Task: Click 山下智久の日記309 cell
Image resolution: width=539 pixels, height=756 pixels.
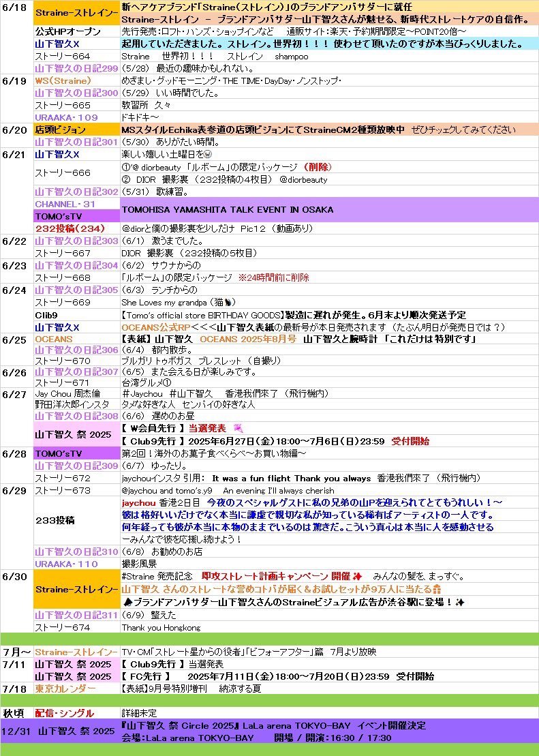Action: (x=76, y=466)
